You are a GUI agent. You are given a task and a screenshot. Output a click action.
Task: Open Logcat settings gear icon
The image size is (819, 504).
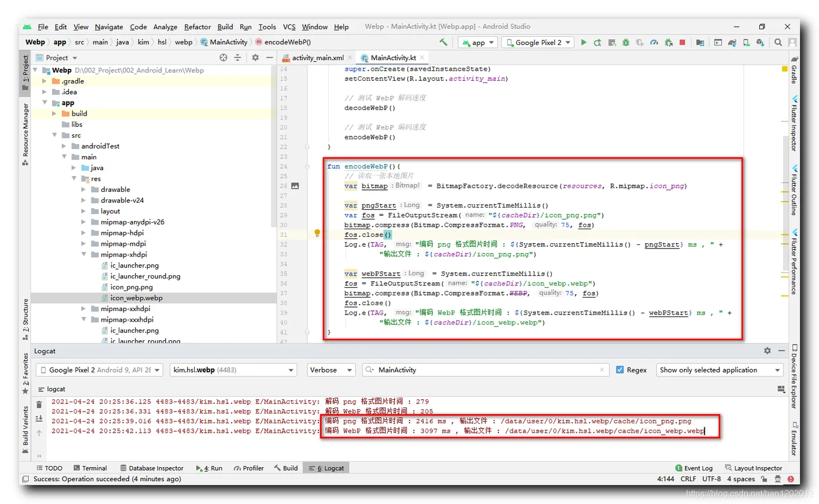click(x=768, y=351)
